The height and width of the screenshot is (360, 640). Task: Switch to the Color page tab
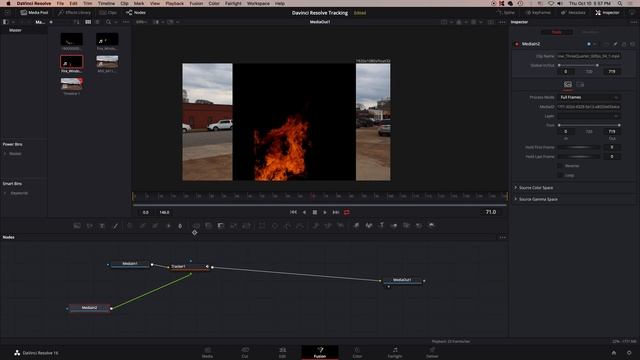(357, 352)
